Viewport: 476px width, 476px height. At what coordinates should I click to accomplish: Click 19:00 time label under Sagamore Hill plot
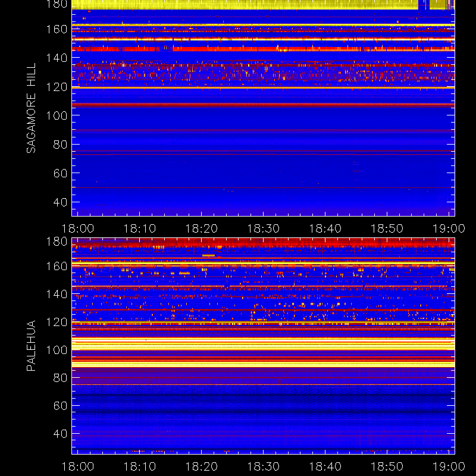click(x=449, y=228)
